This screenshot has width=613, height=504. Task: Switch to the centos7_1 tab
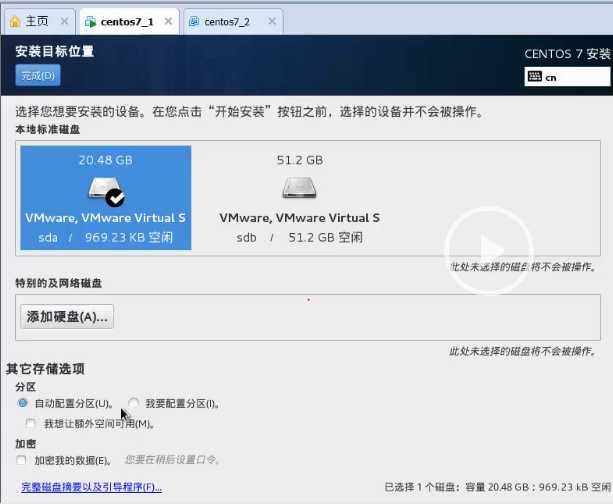tap(127, 22)
